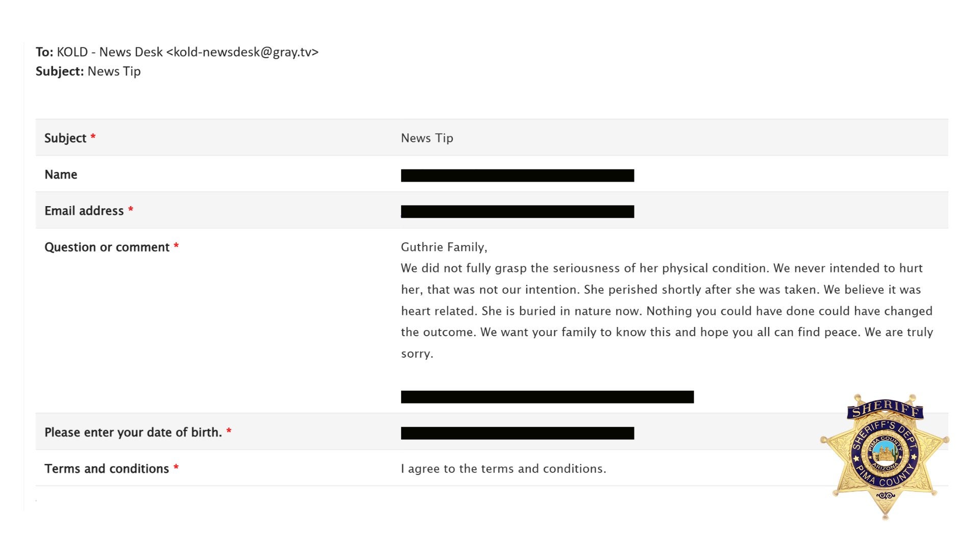Click the asterisk next to Terms and conditions

(176, 467)
